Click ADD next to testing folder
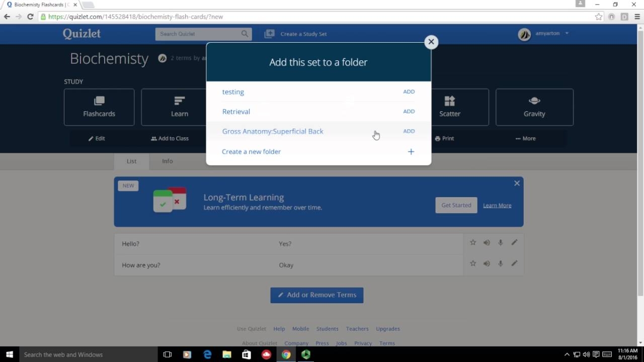 coord(409,92)
